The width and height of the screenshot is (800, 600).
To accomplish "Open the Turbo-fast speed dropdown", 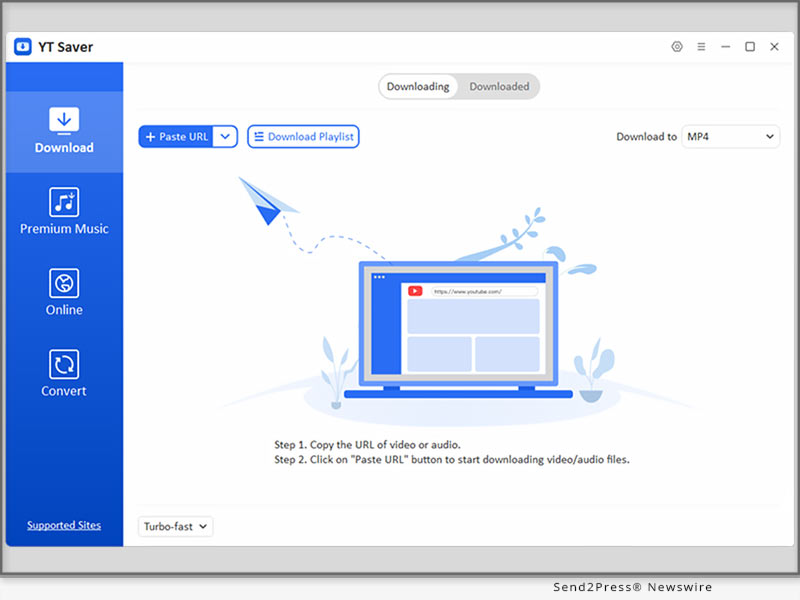I will [176, 526].
